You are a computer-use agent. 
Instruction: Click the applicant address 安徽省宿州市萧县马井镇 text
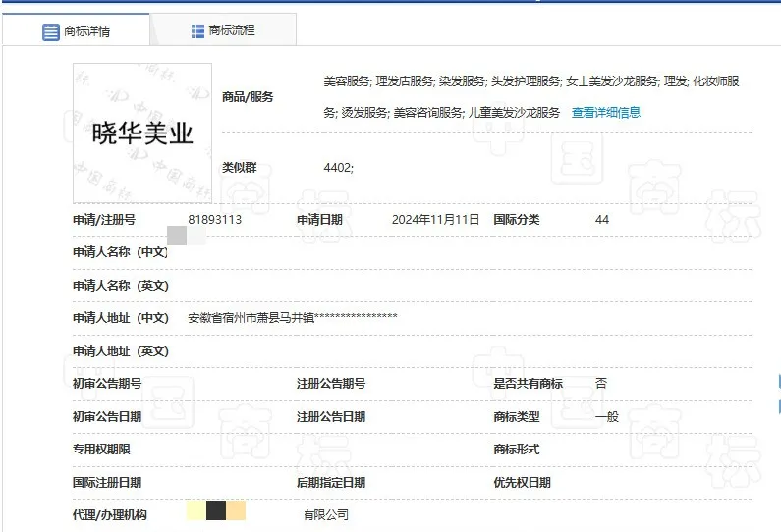tap(251, 318)
